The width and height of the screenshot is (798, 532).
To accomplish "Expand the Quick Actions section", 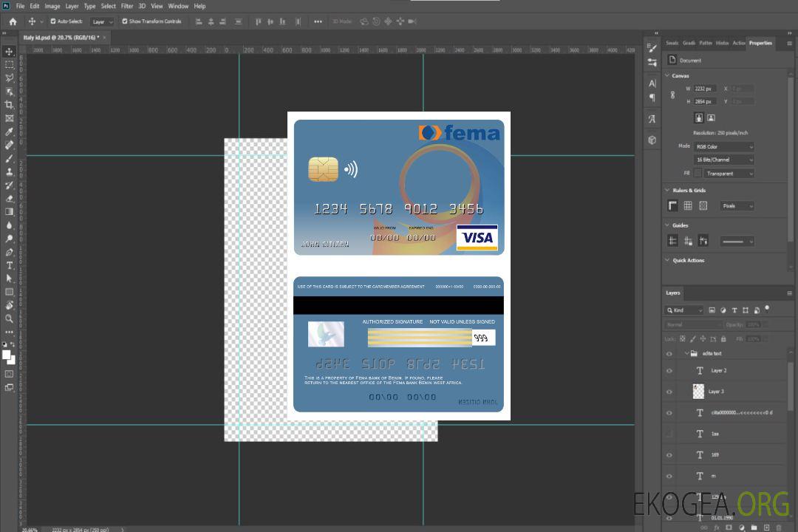I will pos(667,260).
